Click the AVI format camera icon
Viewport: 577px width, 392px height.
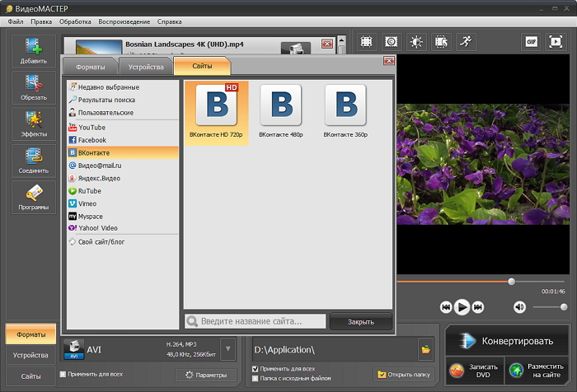[73, 349]
